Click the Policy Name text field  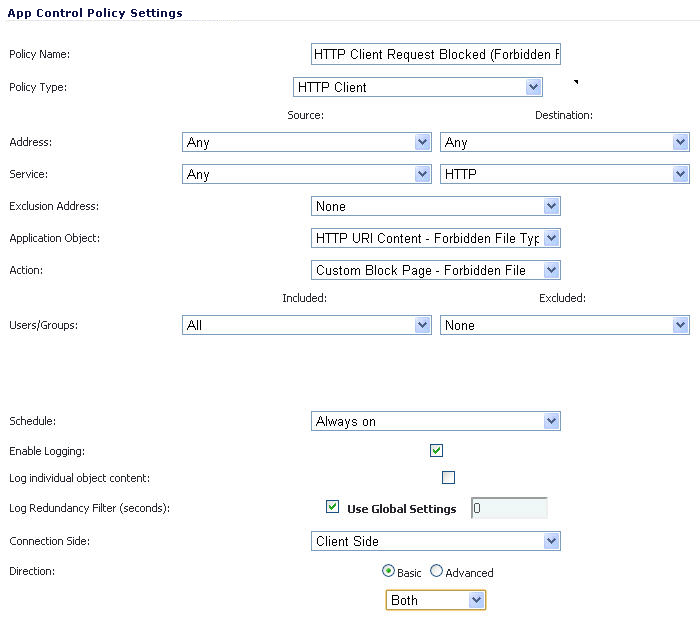pos(435,54)
